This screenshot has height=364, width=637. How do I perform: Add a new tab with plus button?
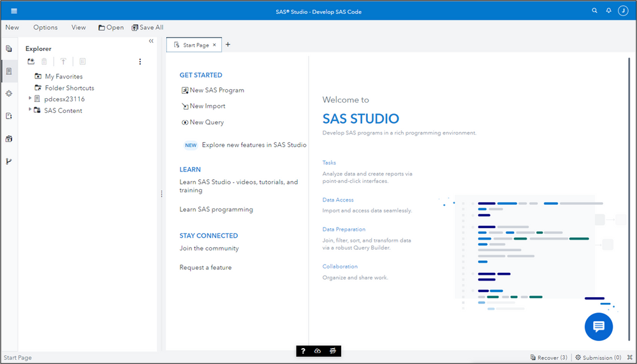(x=228, y=45)
